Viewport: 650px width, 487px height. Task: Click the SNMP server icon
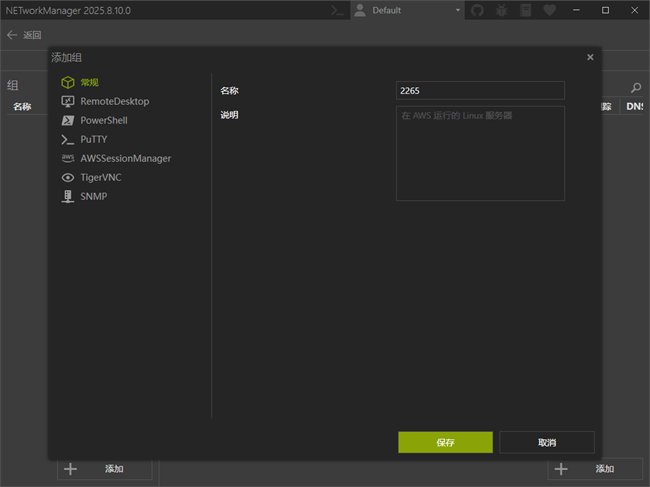[x=68, y=196]
